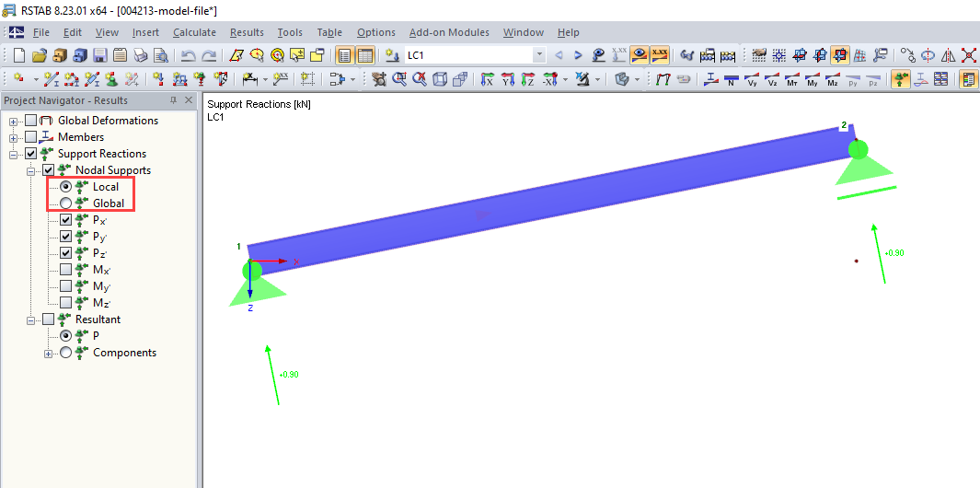The width and height of the screenshot is (980, 488).
Task: Open the LC1 load case dropdown
Action: click(538, 55)
